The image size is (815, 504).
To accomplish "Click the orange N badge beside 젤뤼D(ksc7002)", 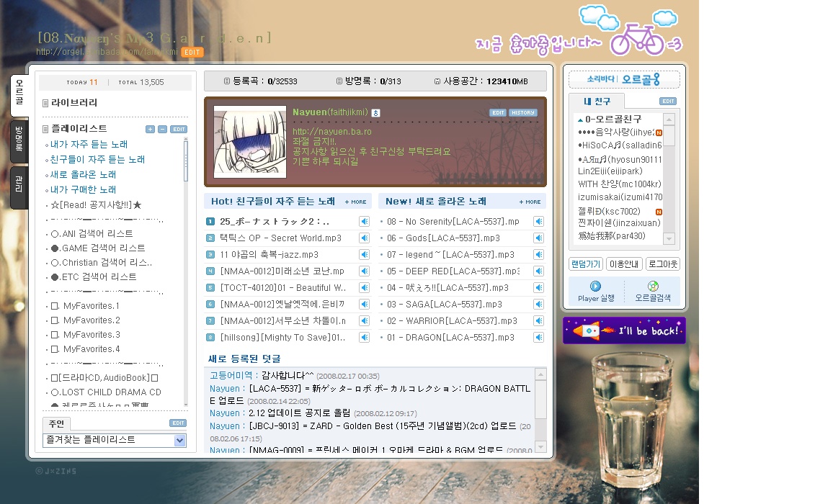I will point(659,212).
